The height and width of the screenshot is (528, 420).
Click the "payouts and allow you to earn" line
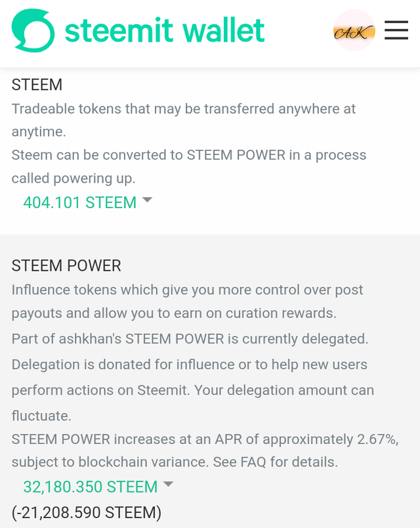click(174, 313)
